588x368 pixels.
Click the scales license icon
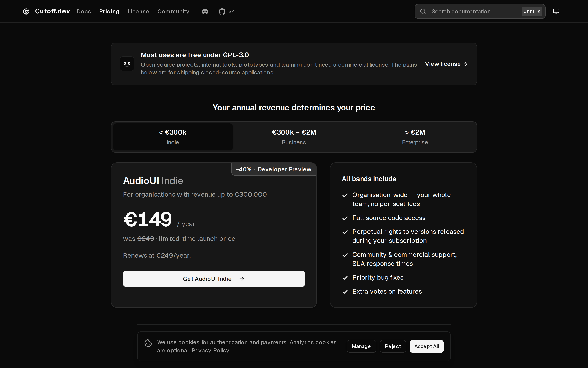click(127, 64)
